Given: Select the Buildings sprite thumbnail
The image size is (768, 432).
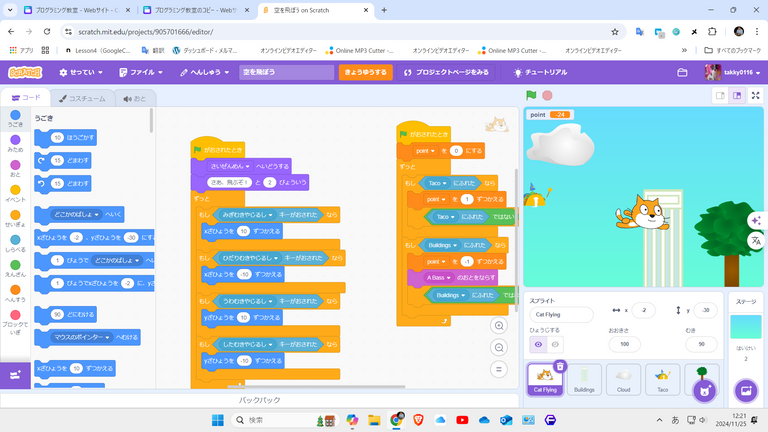Looking at the screenshot, I should 584,379.
